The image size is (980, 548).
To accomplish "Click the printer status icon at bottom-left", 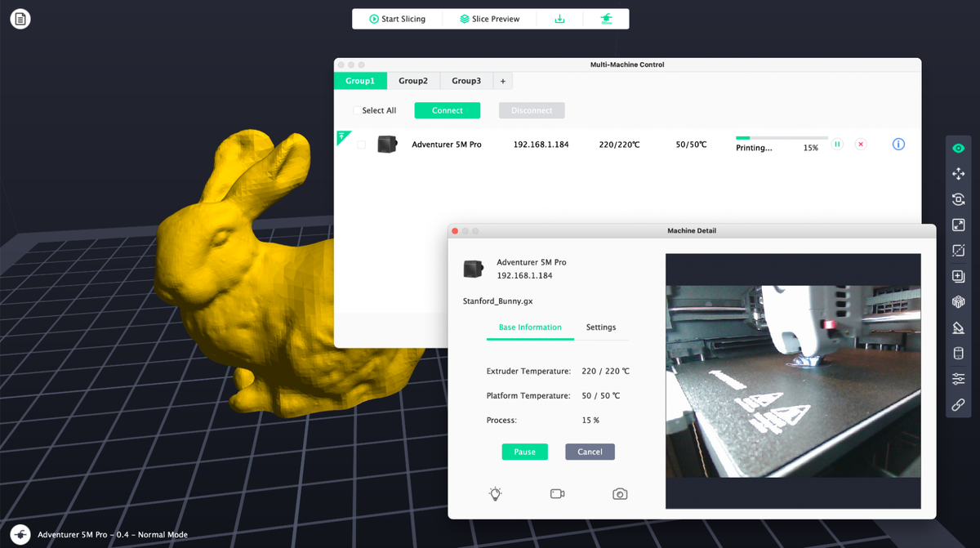I will (20, 534).
